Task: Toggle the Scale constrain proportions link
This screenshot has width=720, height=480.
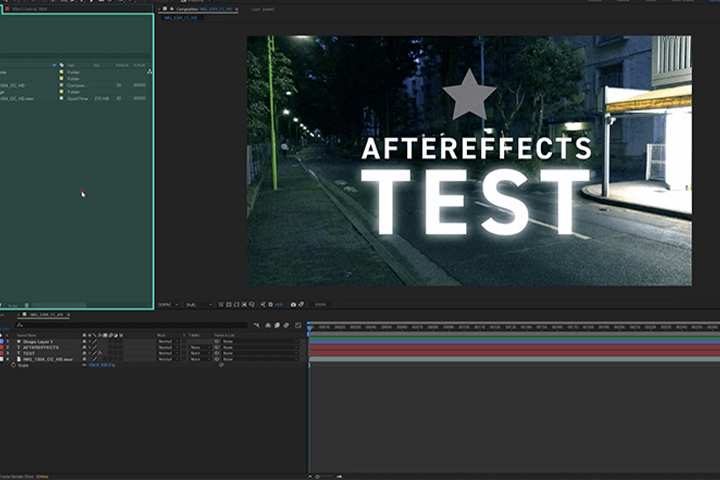Action: click(x=84, y=365)
